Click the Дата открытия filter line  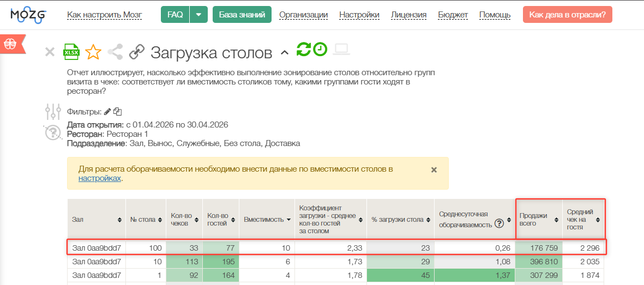tap(147, 124)
